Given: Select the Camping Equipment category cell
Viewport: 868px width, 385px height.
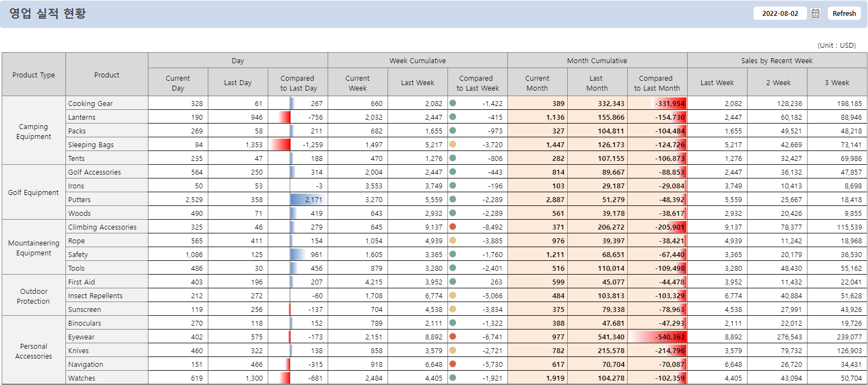Looking at the screenshot, I should 34,131.
